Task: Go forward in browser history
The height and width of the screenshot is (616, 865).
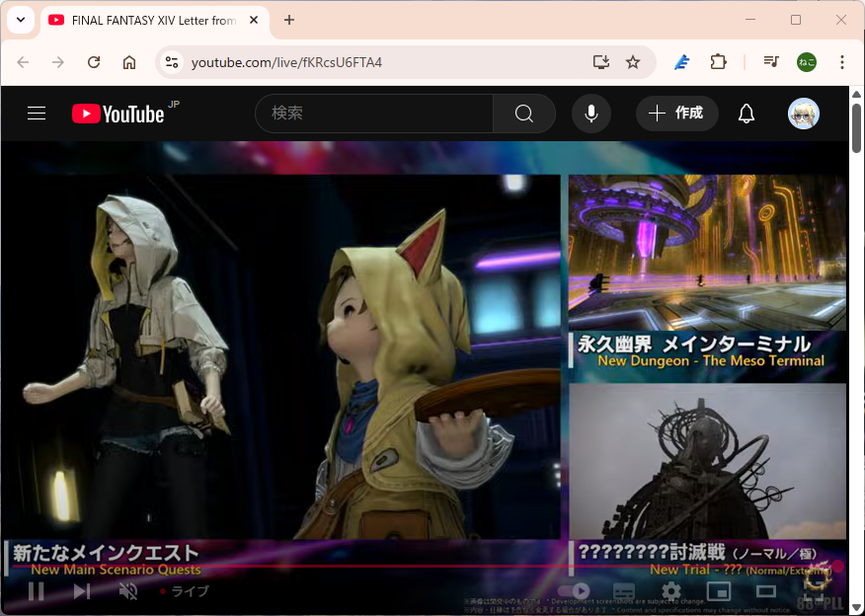Action: click(x=58, y=62)
